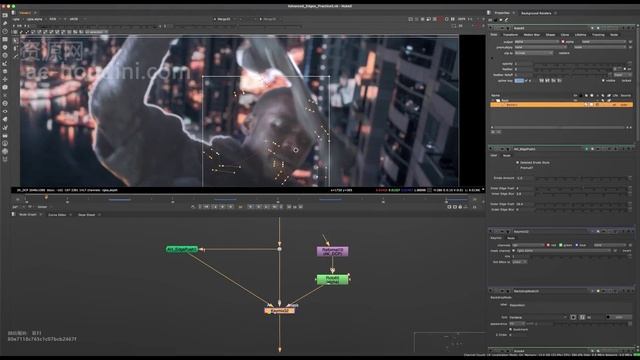Open the Set BBox to dropdown
The image size is (640, 360).
tap(519, 262)
